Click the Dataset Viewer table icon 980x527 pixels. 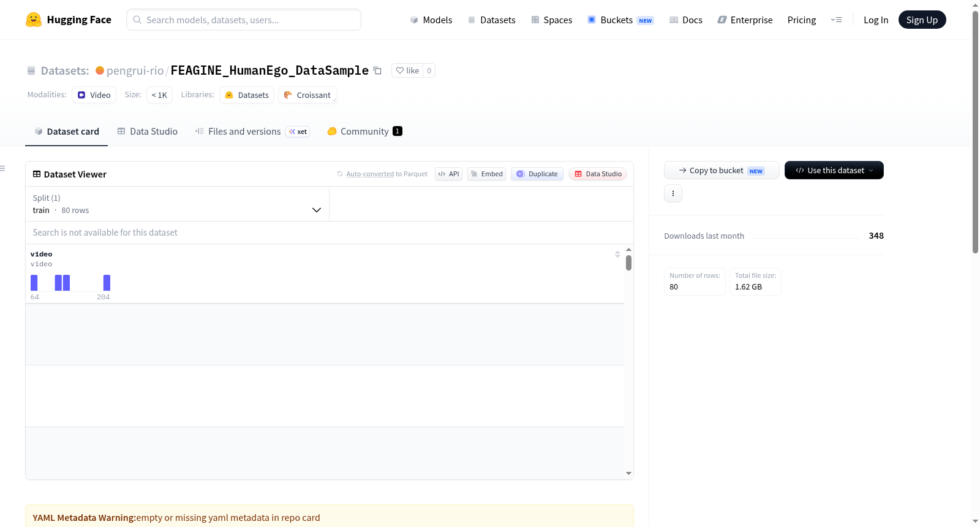[x=37, y=174]
